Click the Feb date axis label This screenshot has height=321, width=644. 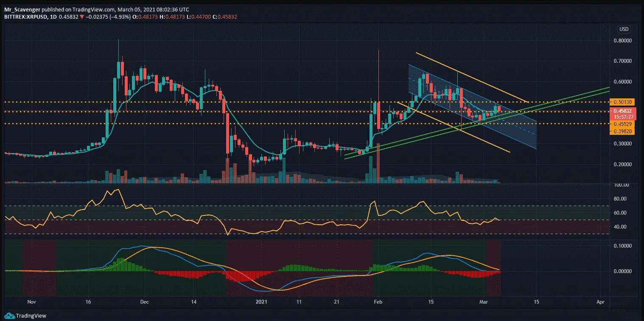coord(378,302)
